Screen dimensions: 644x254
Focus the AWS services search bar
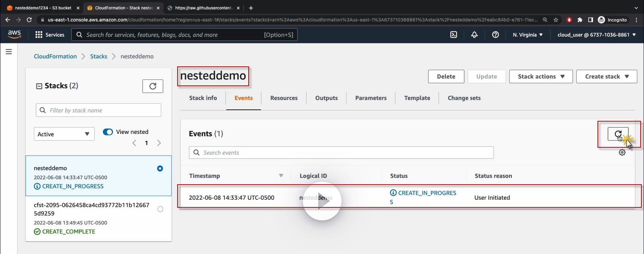184,35
